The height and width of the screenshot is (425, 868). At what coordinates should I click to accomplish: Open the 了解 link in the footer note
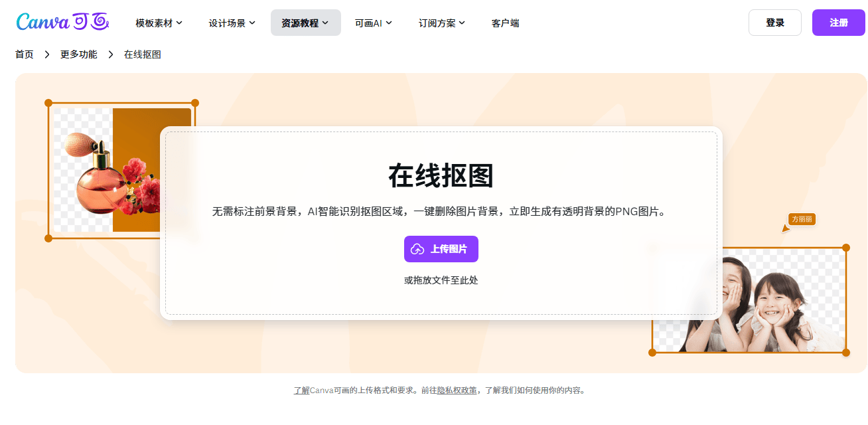tap(301, 390)
